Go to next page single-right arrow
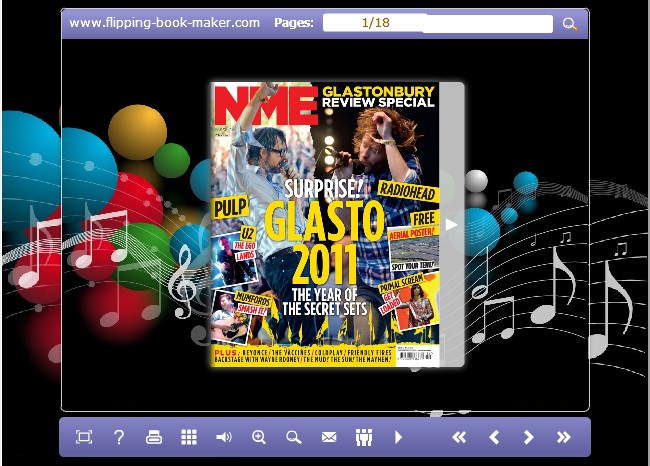Screen dimensions: 650x466 [529, 437]
